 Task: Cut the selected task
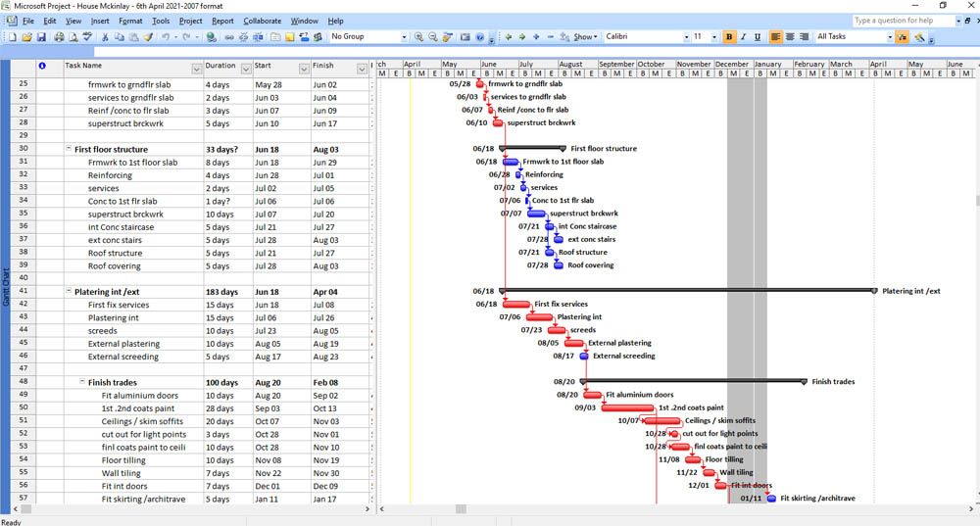(x=105, y=37)
